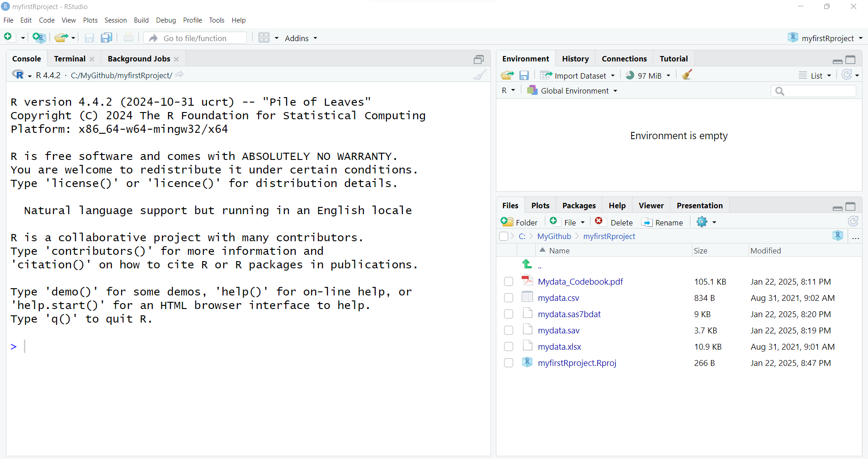Click the memory usage pie icon
Image resolution: width=868 pixels, height=459 pixels.
coord(630,75)
